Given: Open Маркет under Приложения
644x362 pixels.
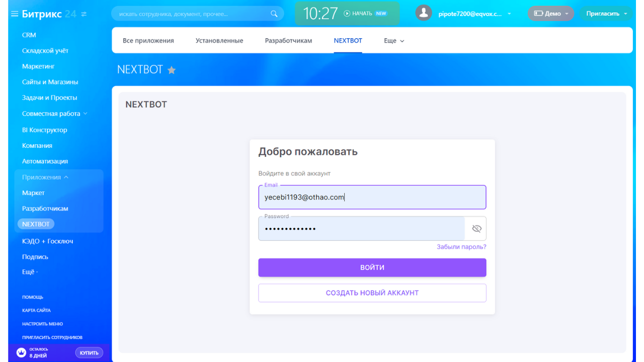Looking at the screenshot, I should [33, 193].
